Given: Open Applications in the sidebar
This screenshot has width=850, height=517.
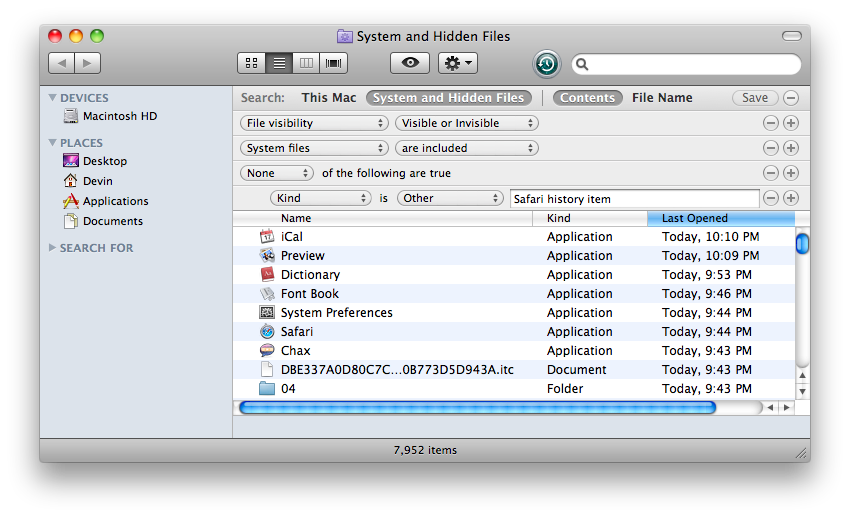Looking at the screenshot, I should coord(106,201).
